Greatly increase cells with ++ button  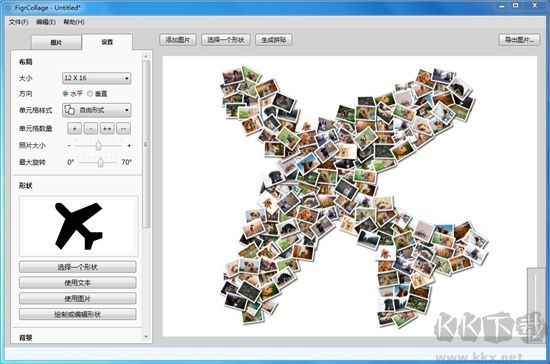coord(107,129)
